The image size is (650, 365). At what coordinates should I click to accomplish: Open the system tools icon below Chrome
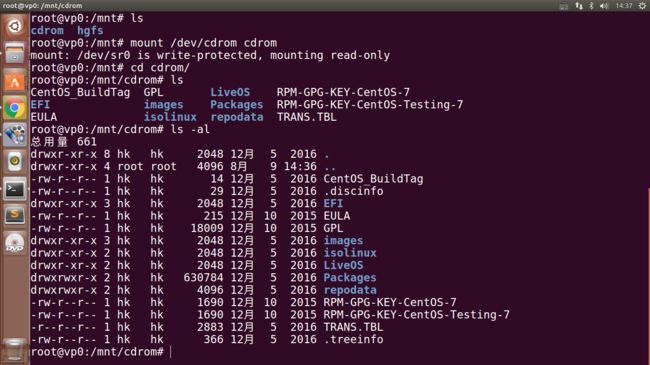click(15, 135)
